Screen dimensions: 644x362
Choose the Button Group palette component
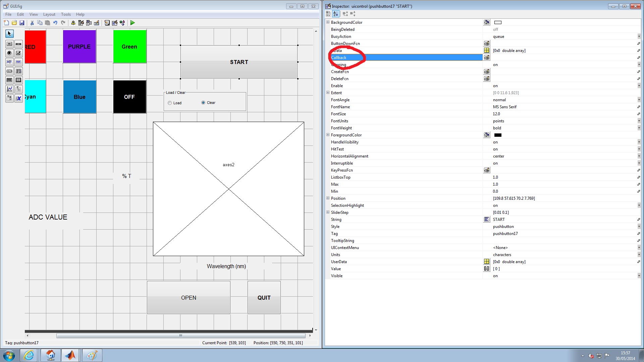point(9,98)
